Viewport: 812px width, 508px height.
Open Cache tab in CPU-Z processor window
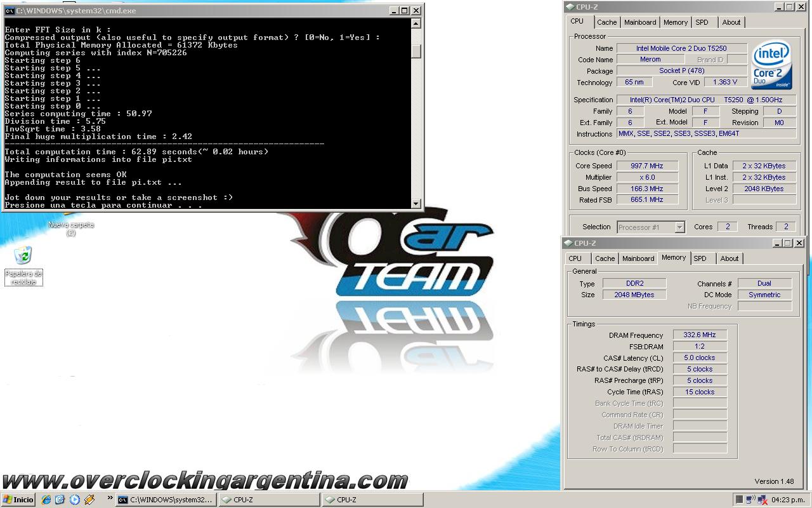[x=607, y=22]
